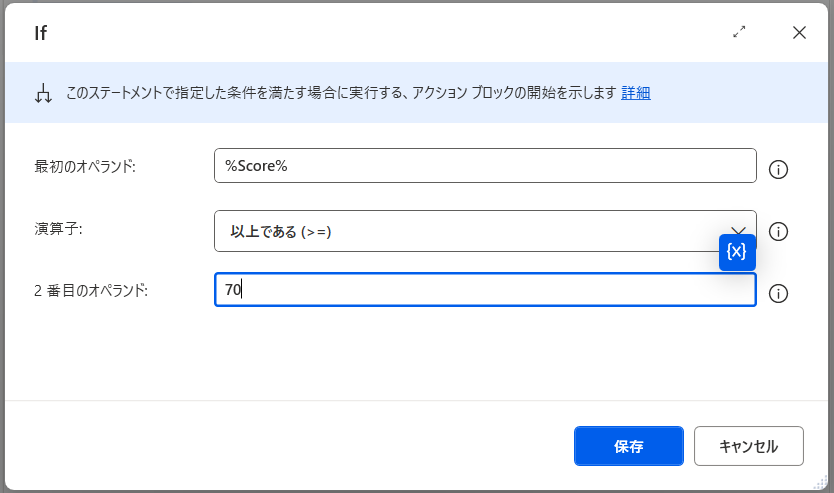This screenshot has height=493, width=834.
Task: Open the 詳細 link
Action: [636, 93]
